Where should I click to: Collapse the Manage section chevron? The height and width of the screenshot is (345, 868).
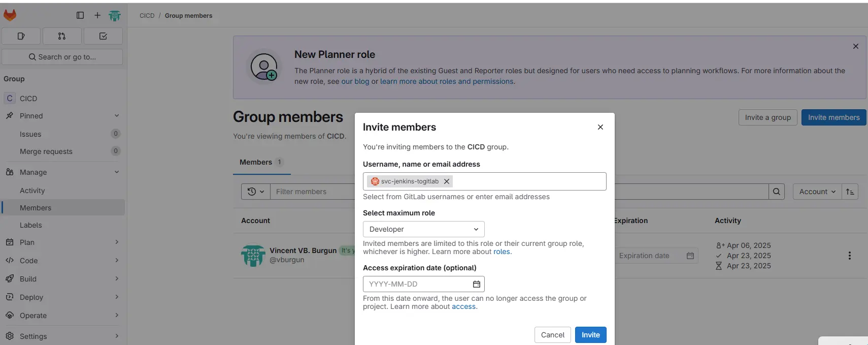pos(117,172)
